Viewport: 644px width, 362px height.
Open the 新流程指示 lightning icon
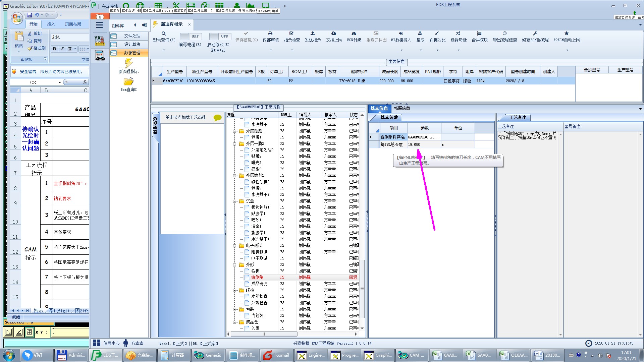(128, 63)
